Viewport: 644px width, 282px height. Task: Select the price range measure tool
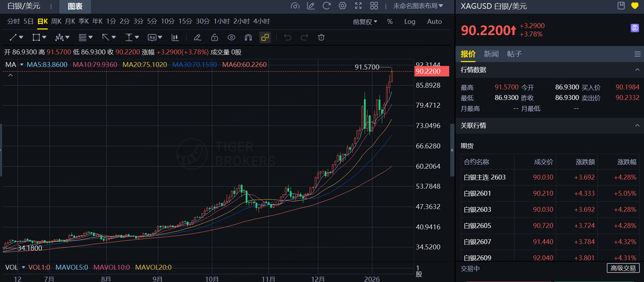click(129, 38)
